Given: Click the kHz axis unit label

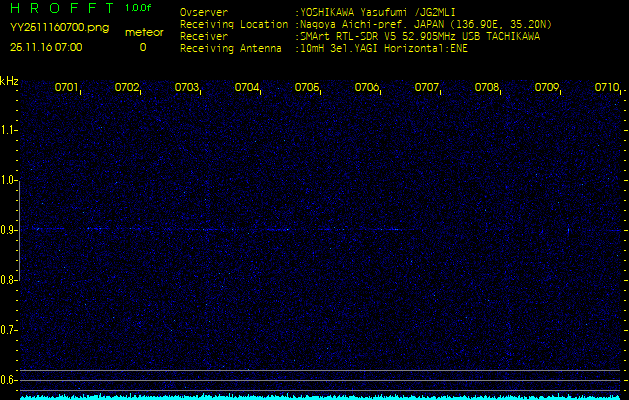Looking at the screenshot, I should tap(9, 81).
